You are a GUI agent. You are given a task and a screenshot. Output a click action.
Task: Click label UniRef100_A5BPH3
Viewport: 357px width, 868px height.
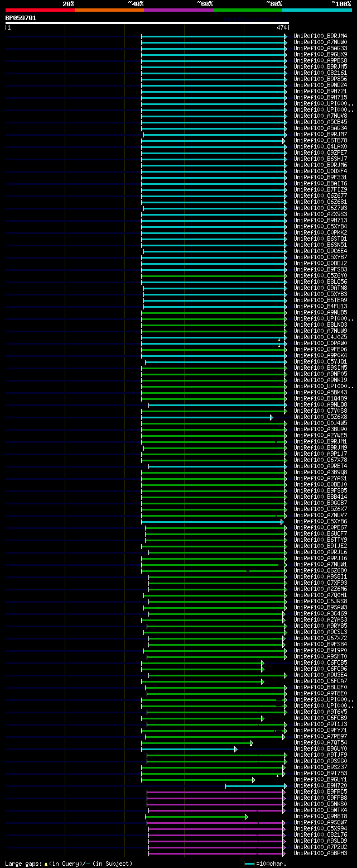[320, 853]
